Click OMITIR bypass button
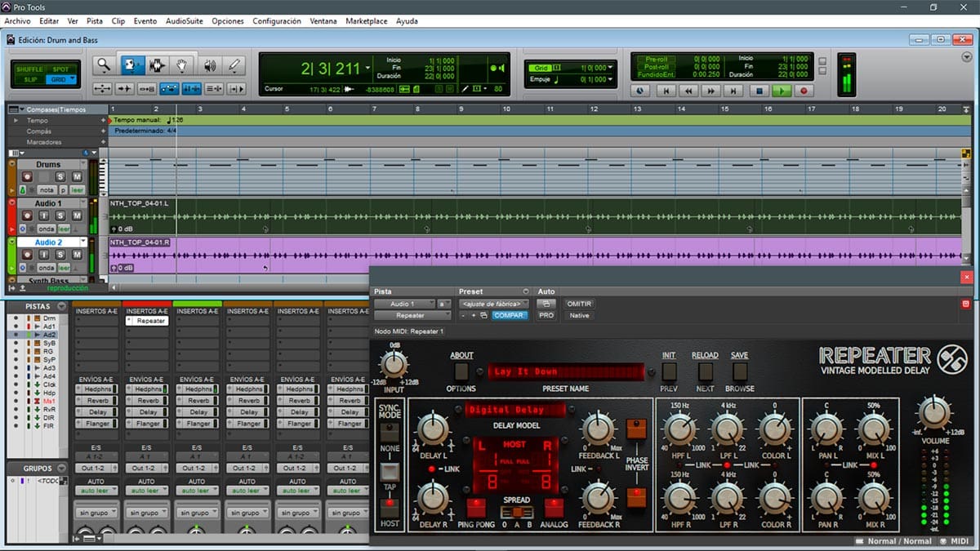 [579, 304]
